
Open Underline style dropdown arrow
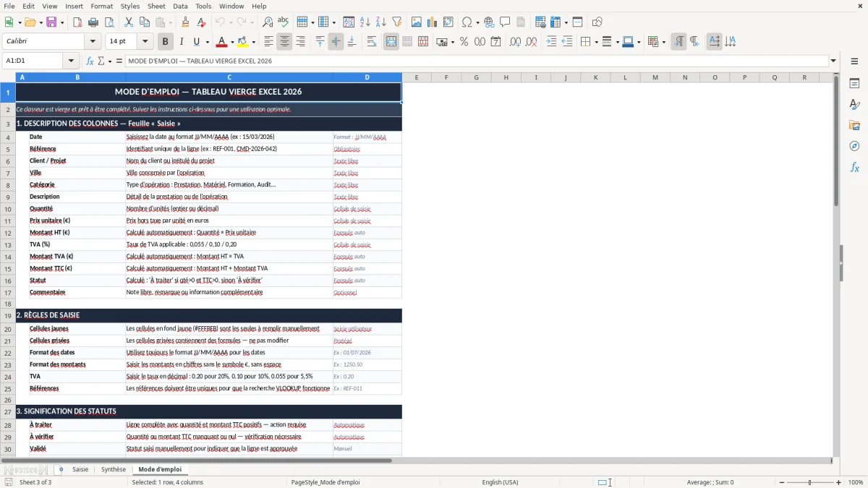pos(206,42)
